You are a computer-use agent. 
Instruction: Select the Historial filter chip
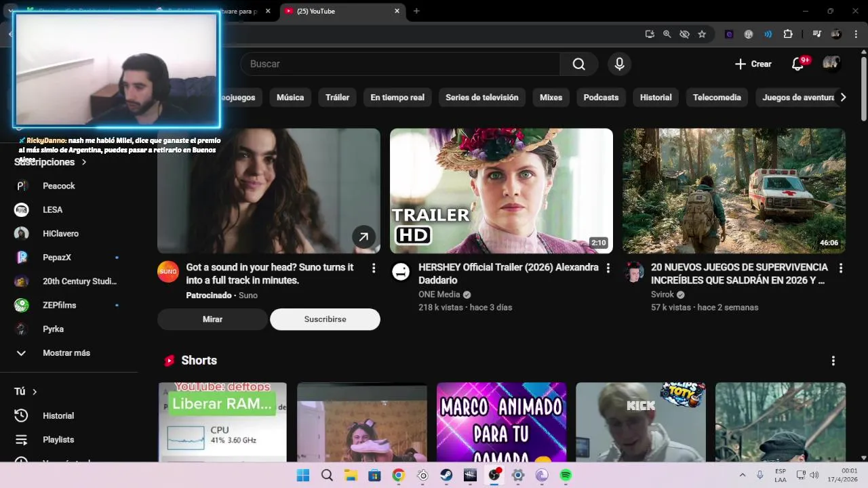656,98
